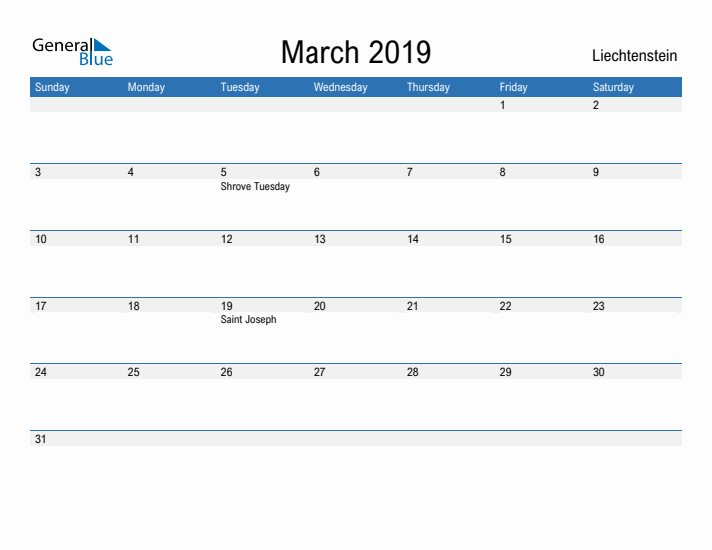Click date 1 on Friday
712x550 pixels.
click(502, 105)
